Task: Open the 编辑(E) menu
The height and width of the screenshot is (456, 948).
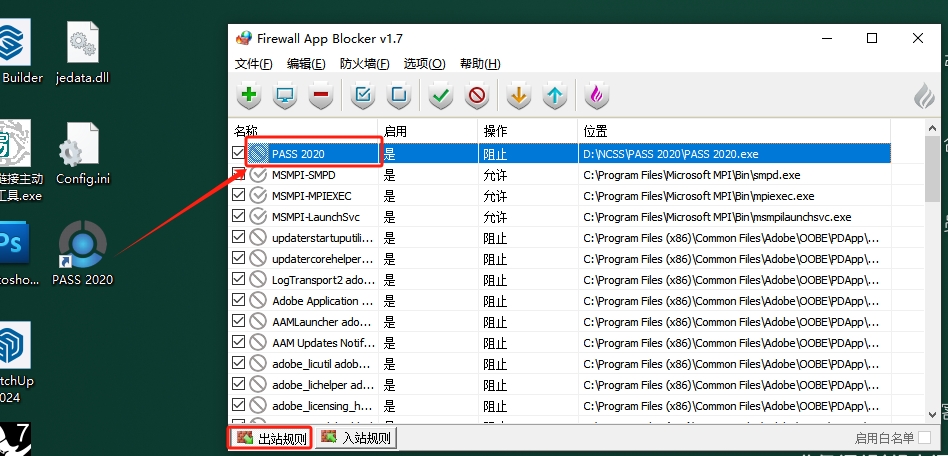Action: (306, 64)
